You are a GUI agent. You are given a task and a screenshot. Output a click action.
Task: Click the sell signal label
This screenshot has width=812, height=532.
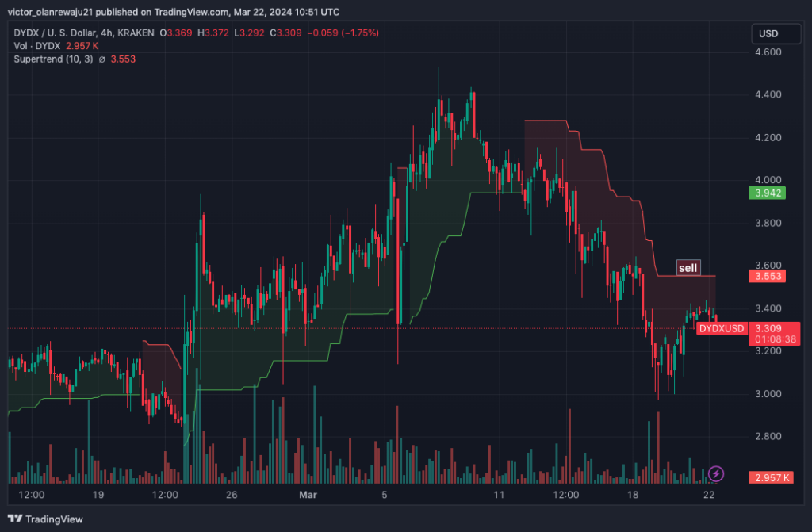click(688, 268)
